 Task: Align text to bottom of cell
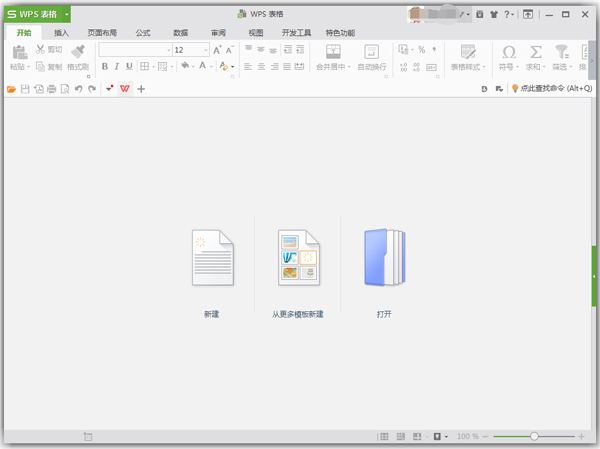pos(273,50)
